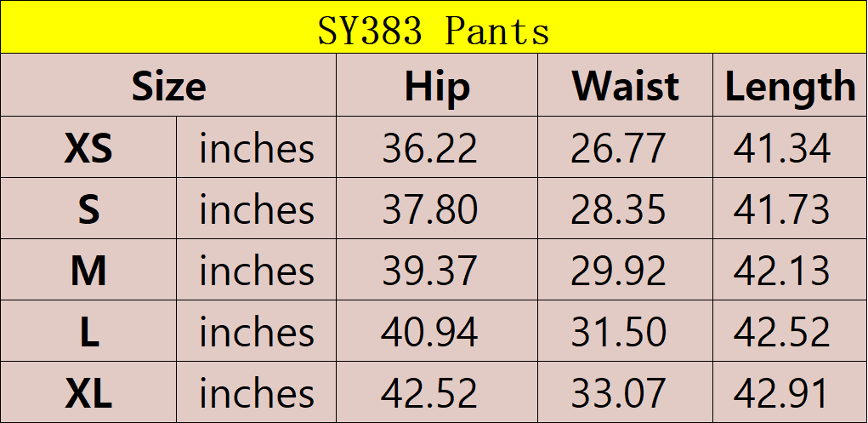Select hip value 40.94 for L

click(429, 333)
